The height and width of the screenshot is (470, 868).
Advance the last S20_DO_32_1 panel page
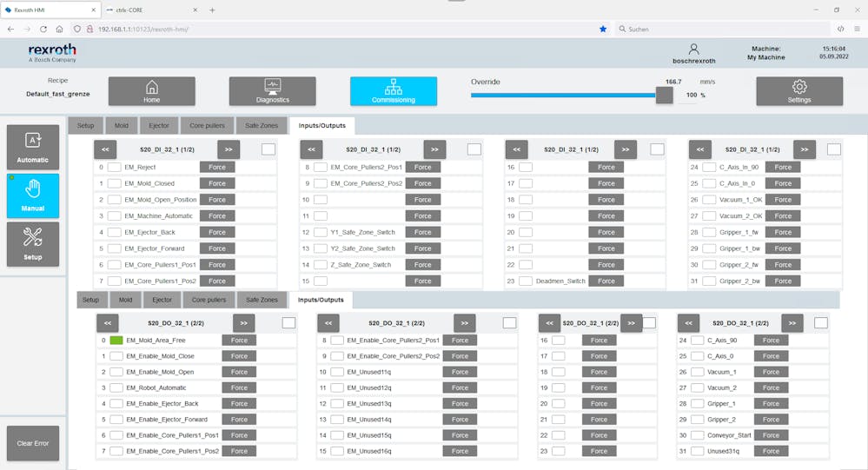(792, 323)
